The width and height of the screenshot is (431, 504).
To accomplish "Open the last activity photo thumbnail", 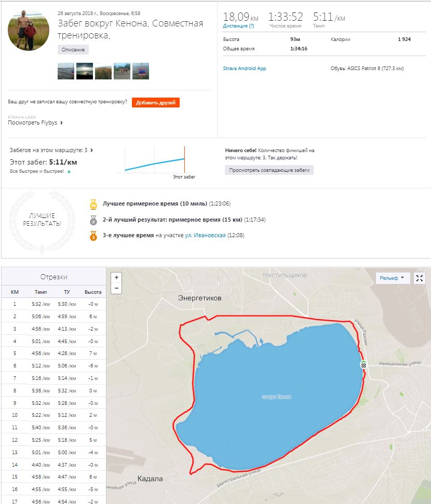I will (141, 71).
